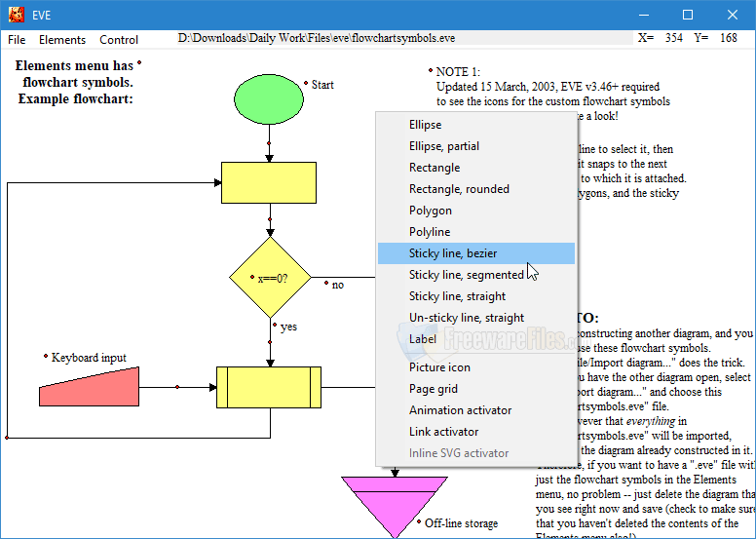The height and width of the screenshot is (539, 756).
Task: Select the top yellow process rectangle
Action: (x=269, y=182)
